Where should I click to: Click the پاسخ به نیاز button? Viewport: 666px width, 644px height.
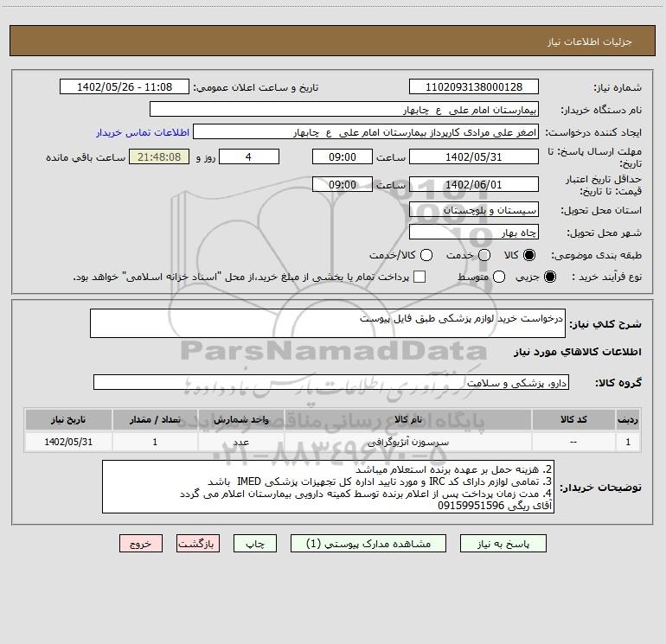click(x=503, y=544)
